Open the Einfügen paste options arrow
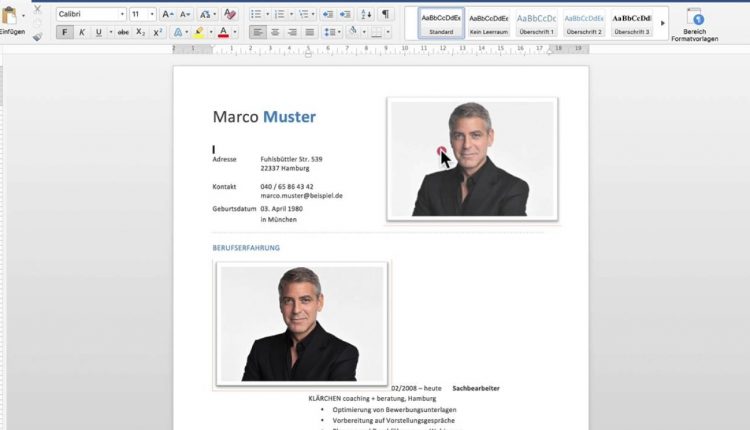750x430 pixels. coord(23,16)
